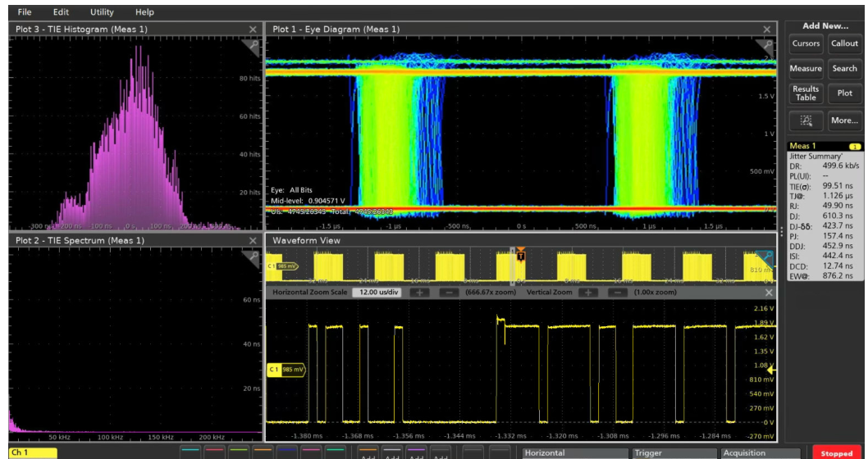Click the Horizontal Zoom Scale value field
This screenshot has width=868, height=459.
tap(377, 292)
